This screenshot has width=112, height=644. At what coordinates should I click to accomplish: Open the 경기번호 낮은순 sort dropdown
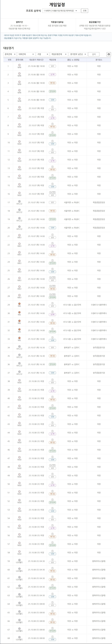point(78,54)
